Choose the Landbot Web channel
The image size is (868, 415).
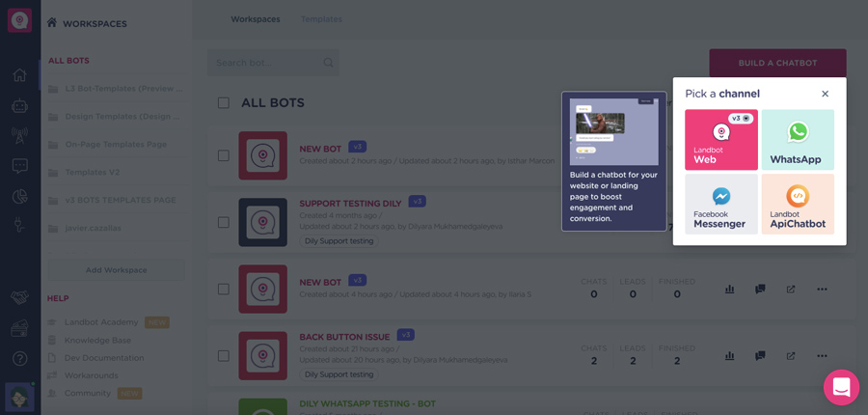coord(721,140)
